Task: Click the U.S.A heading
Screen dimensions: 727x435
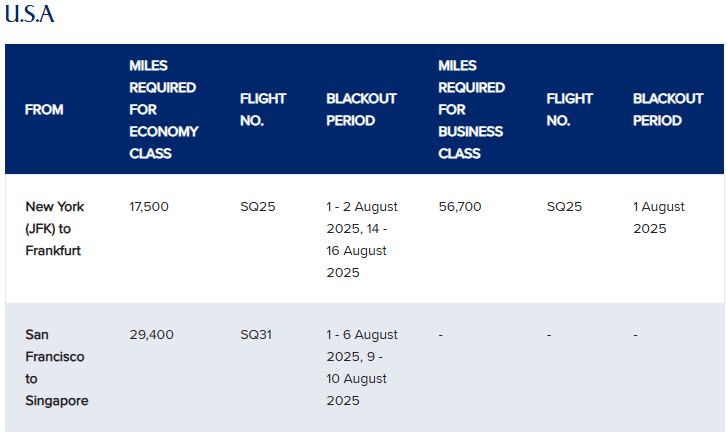Action: tap(30, 13)
